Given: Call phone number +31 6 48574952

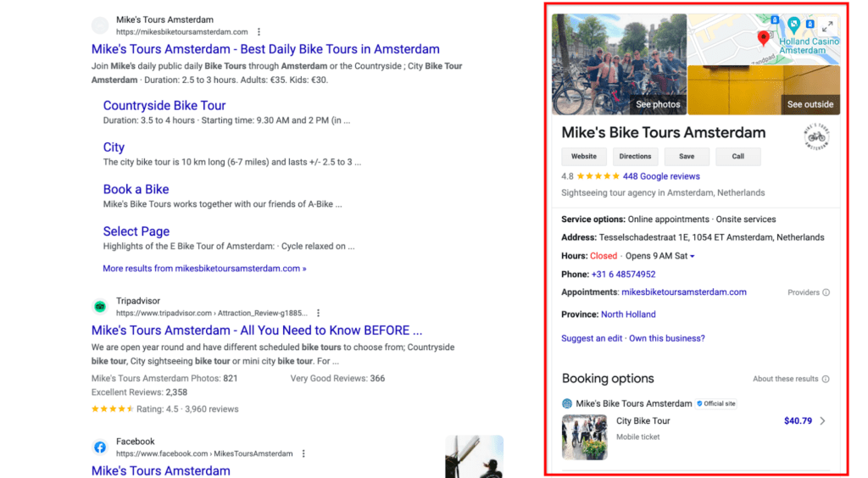Looking at the screenshot, I should pyautogui.click(x=623, y=275).
